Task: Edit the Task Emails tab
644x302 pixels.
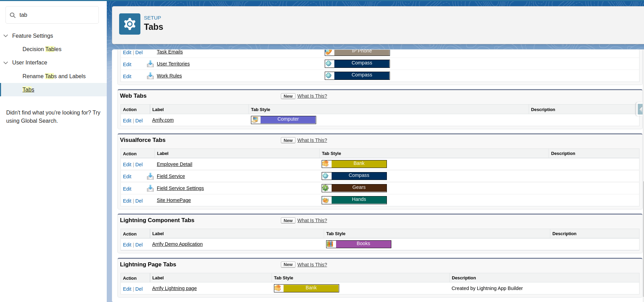Action: (x=127, y=52)
